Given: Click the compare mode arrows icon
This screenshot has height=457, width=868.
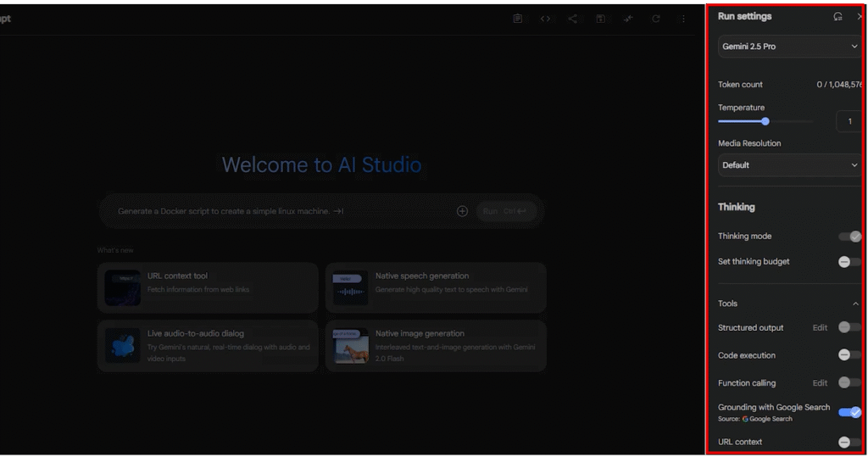Looking at the screenshot, I should (x=628, y=19).
